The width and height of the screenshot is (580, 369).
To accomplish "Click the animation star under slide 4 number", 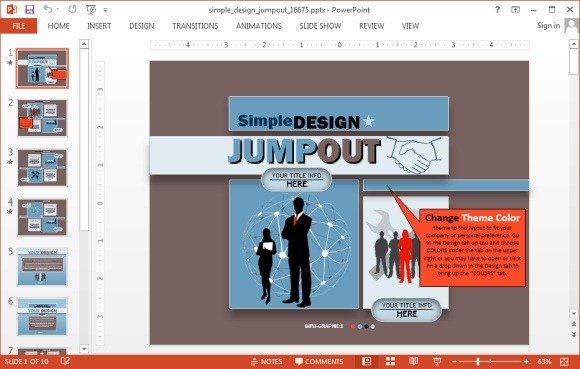I will click(x=10, y=211).
